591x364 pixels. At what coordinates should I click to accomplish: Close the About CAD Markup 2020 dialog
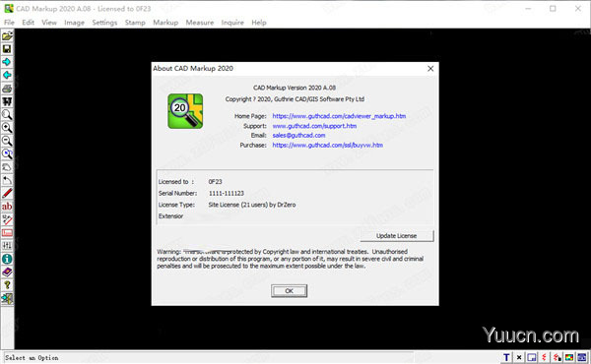(430, 69)
